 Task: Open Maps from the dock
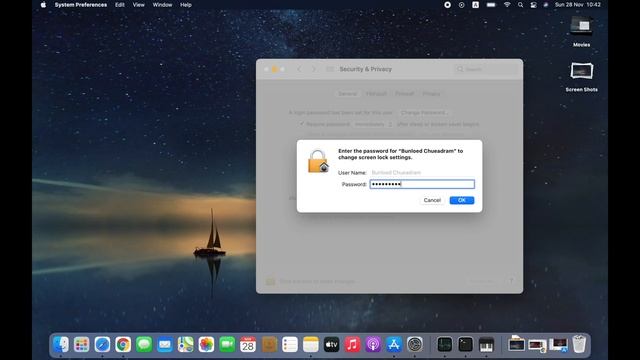(x=186, y=344)
